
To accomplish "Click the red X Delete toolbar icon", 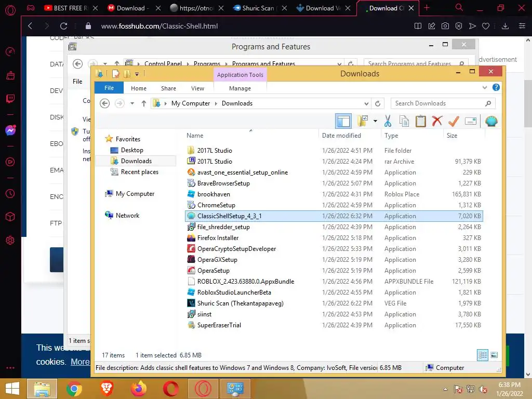I will click(437, 121).
